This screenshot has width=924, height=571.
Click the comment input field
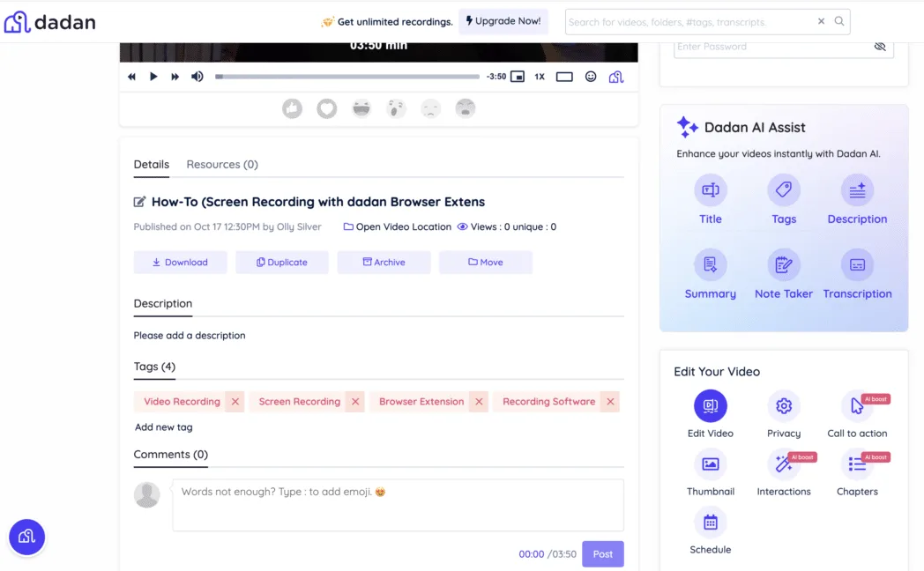click(398, 505)
